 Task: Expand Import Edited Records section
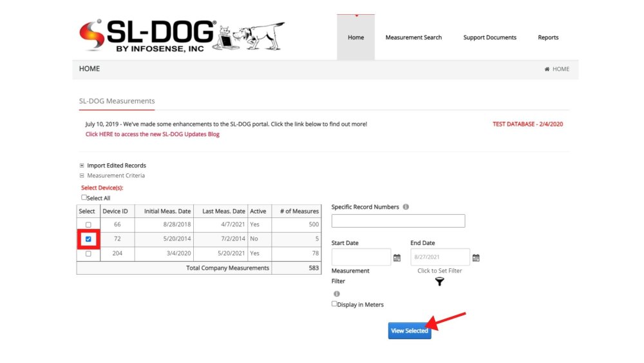(82, 166)
